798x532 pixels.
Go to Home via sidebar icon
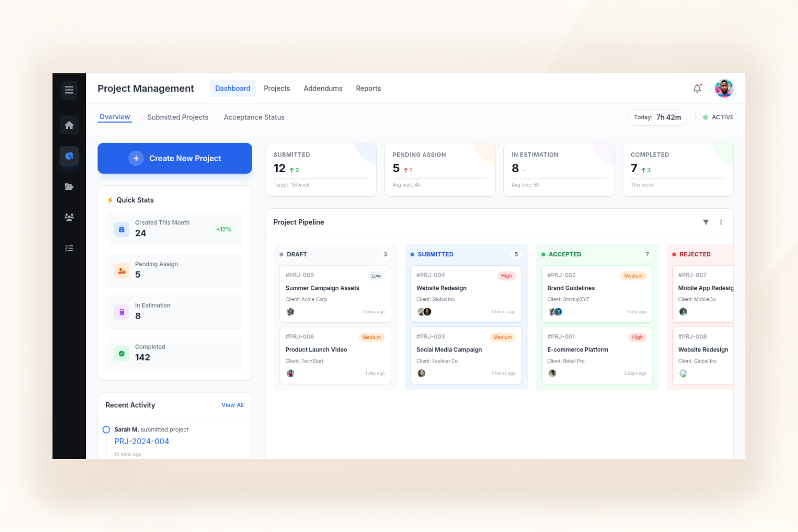click(x=69, y=125)
